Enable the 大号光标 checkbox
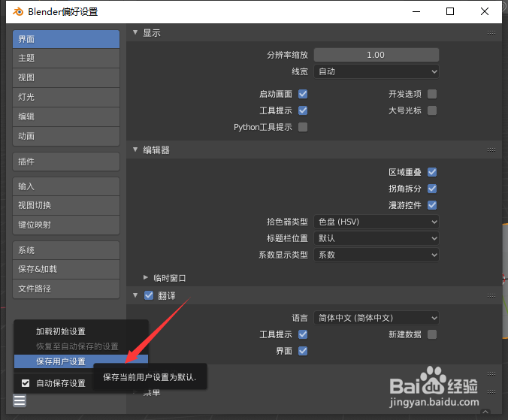The width and height of the screenshot is (508, 420). point(432,110)
